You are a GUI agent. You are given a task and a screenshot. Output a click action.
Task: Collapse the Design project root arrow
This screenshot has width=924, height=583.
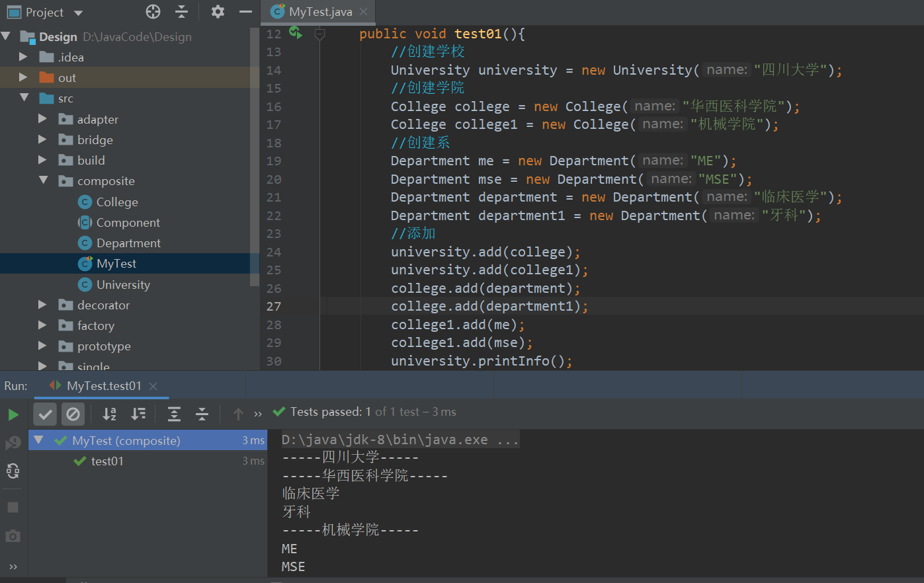[7, 36]
